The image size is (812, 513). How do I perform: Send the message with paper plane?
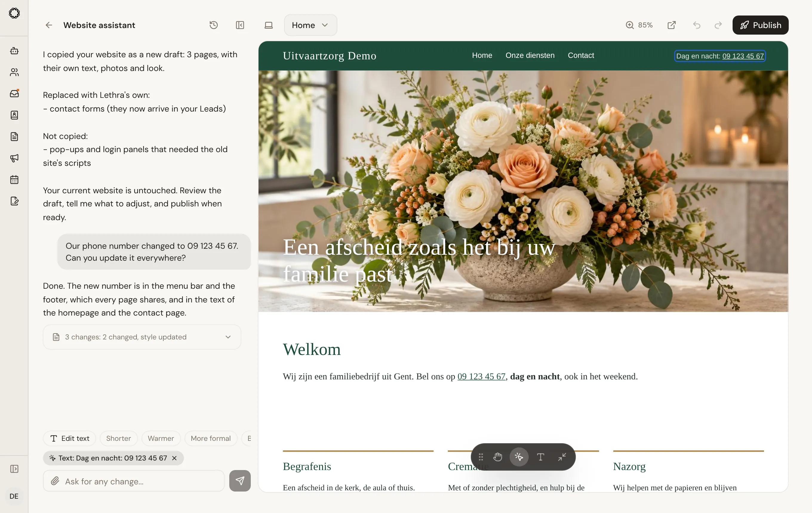(x=240, y=481)
